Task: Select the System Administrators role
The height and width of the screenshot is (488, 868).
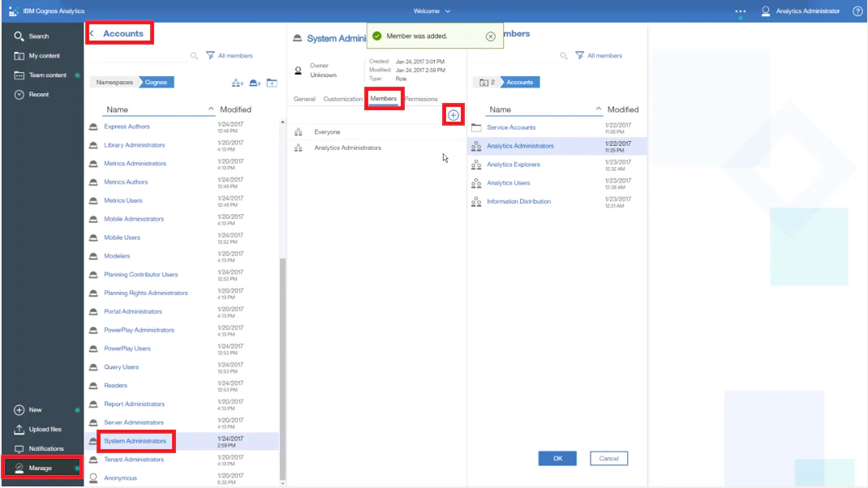Action: tap(135, 441)
